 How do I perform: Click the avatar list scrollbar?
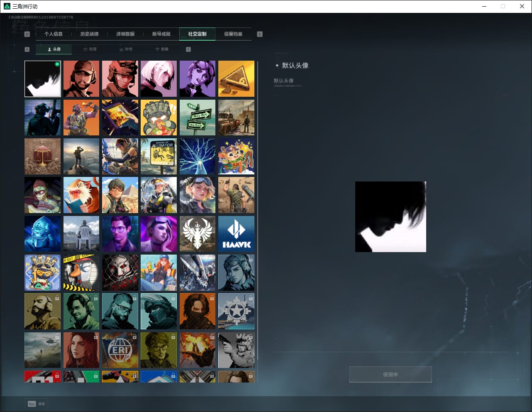[258, 208]
